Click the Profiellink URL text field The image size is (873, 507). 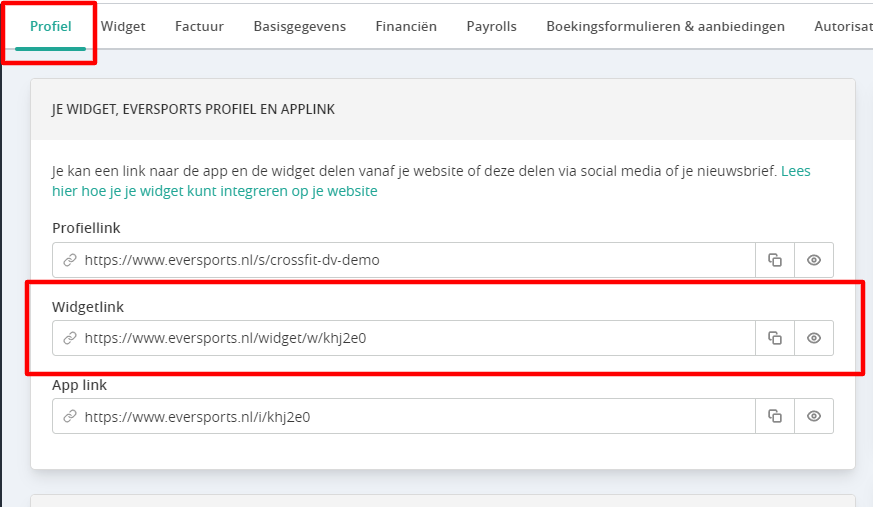click(x=404, y=260)
